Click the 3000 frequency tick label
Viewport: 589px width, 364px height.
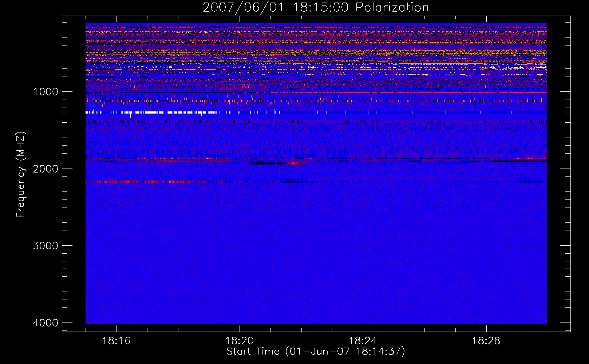(x=46, y=246)
